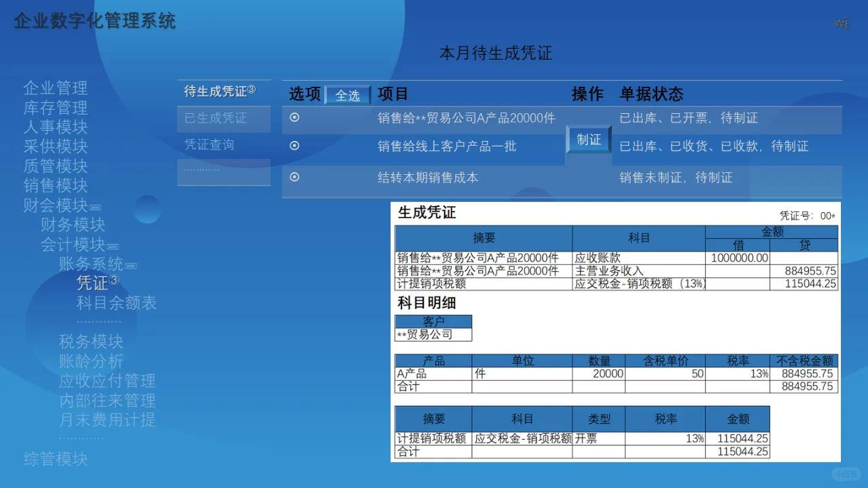Viewport: 868px width, 488px height.
Task: Click credit amount 115044.25 in voucher table
Action: coord(804,284)
